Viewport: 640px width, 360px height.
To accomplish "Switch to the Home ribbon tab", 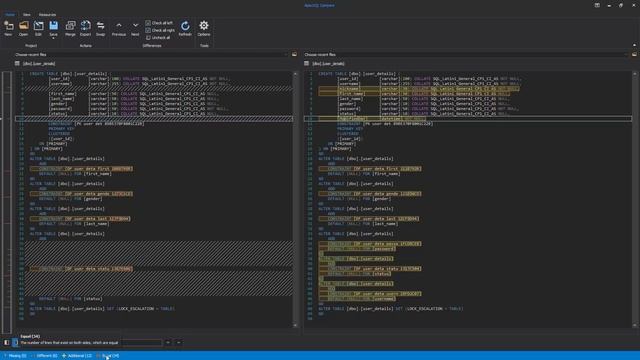I will tap(10, 15).
